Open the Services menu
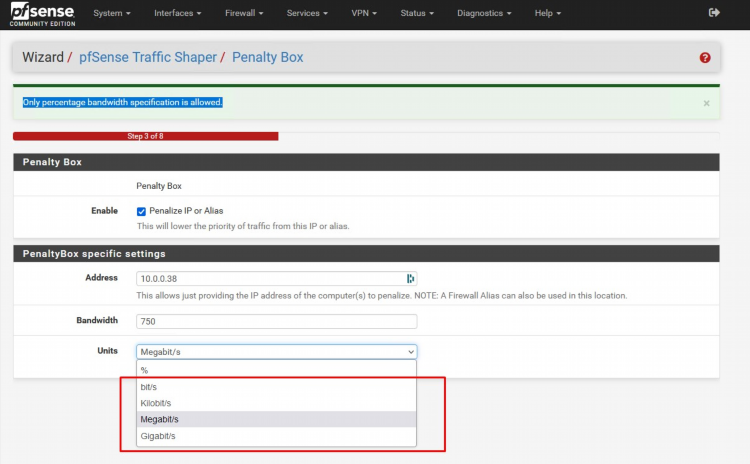The width and height of the screenshot is (750, 464). 307,13
